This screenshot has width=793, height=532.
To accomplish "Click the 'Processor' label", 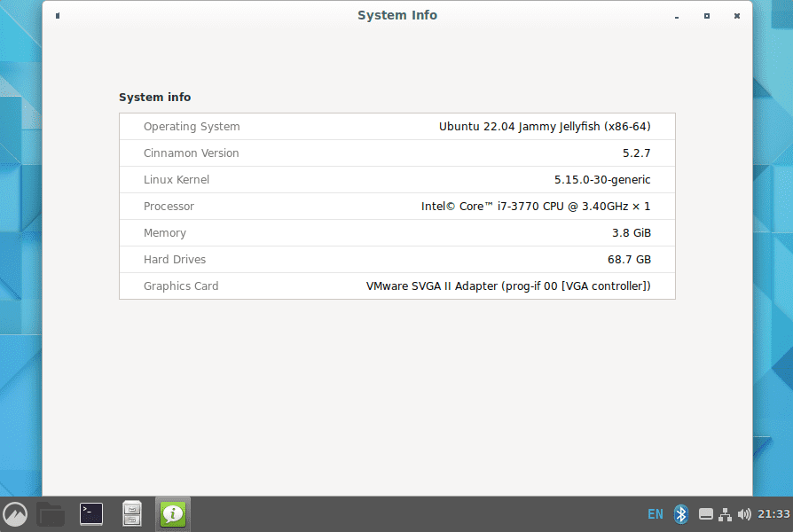I will click(169, 207).
